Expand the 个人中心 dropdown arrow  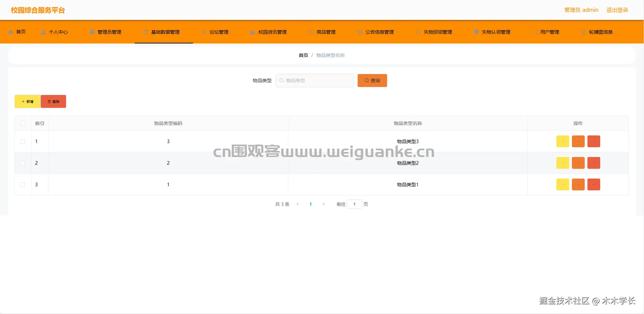click(72, 32)
